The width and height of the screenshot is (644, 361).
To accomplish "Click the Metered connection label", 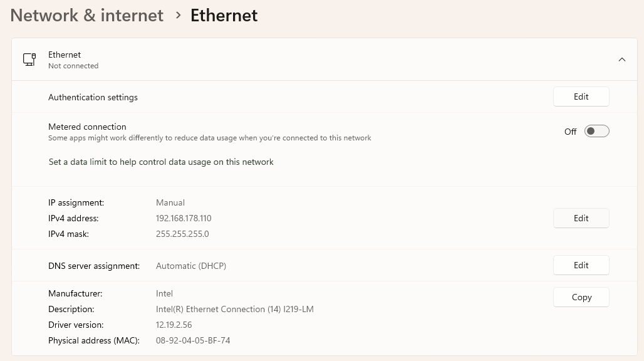I will click(87, 127).
